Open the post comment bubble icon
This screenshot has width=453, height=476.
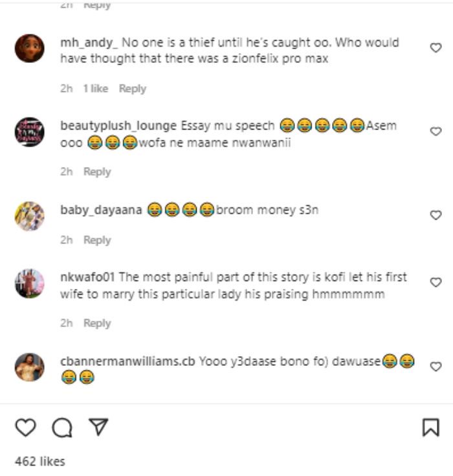61,427
